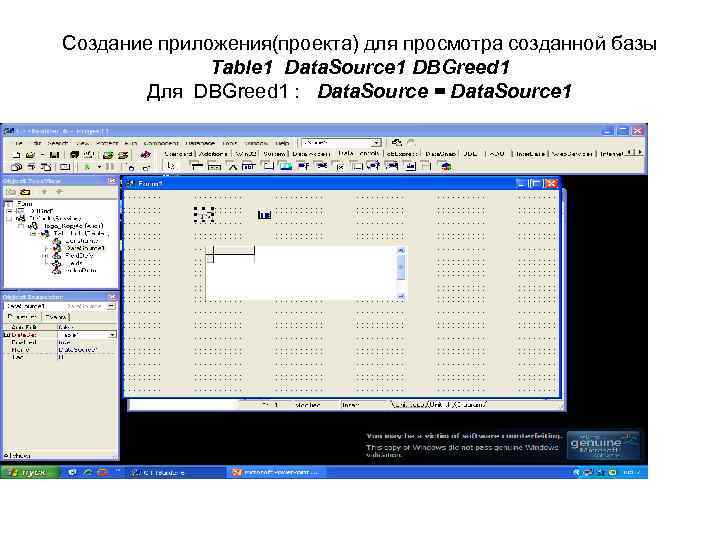The height and width of the screenshot is (540, 720).
Task: Open the Object Inspector component selector dropdown
Action: [112, 306]
